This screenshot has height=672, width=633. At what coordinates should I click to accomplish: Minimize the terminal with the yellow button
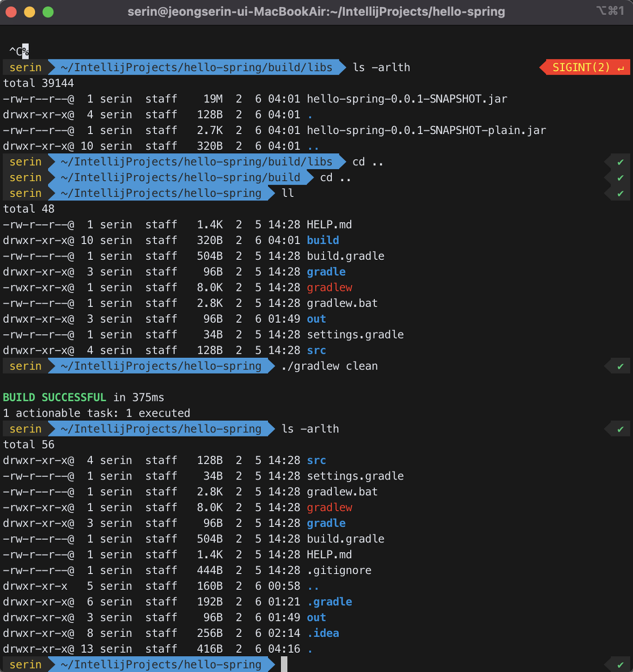30,12
